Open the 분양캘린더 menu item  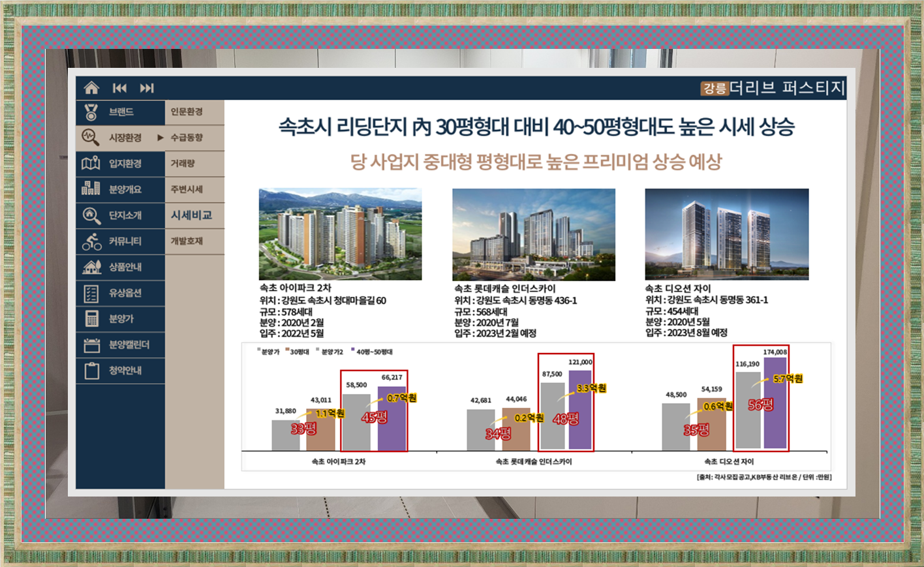(x=120, y=345)
